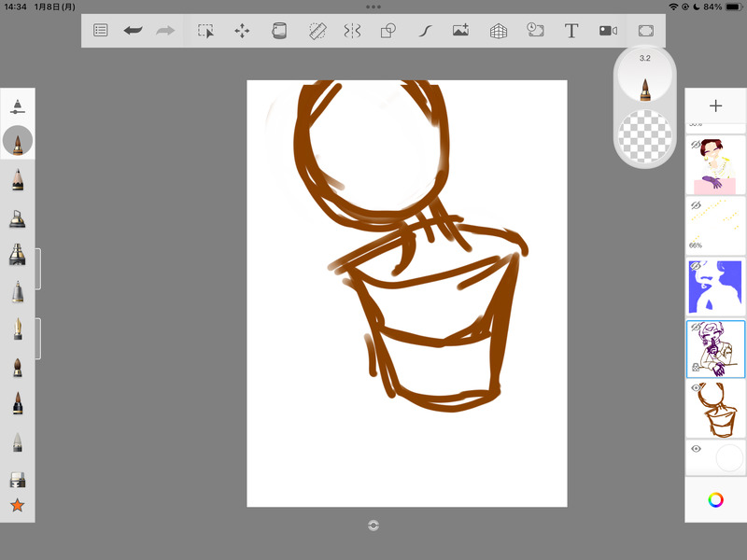Click the undo arrow

[133, 31]
